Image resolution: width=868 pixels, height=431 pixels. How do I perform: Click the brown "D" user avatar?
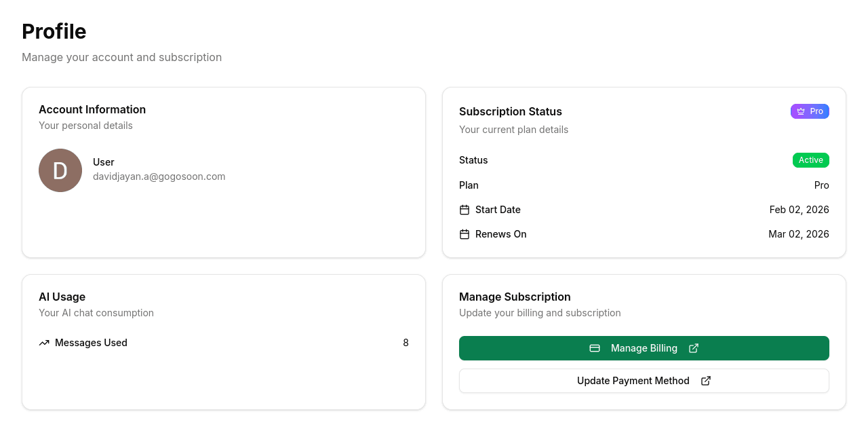[60, 170]
